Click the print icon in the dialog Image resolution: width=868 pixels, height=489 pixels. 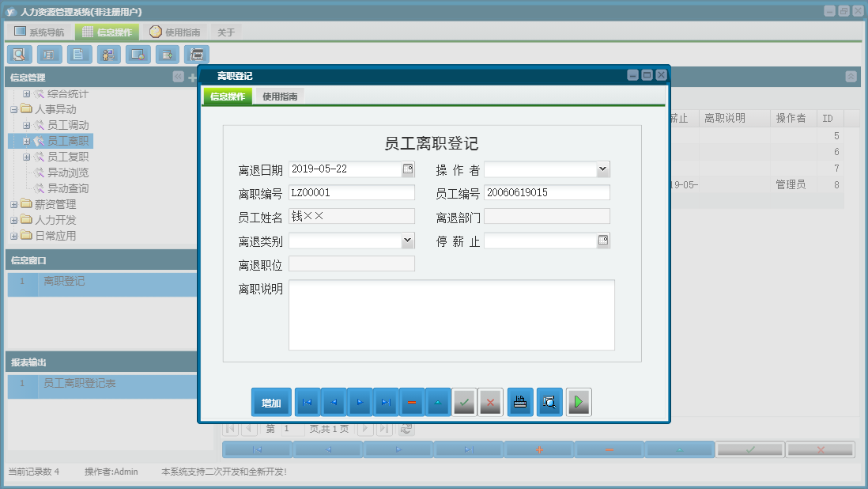point(519,401)
